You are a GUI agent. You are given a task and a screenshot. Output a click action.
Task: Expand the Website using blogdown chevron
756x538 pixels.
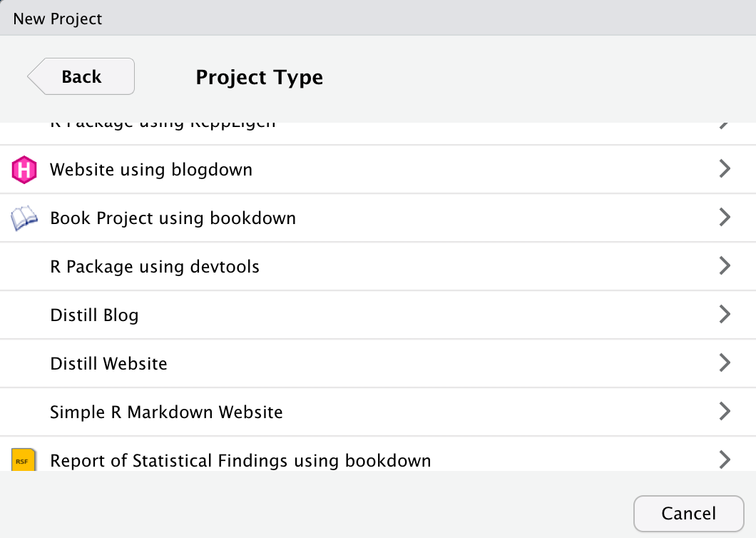725,169
